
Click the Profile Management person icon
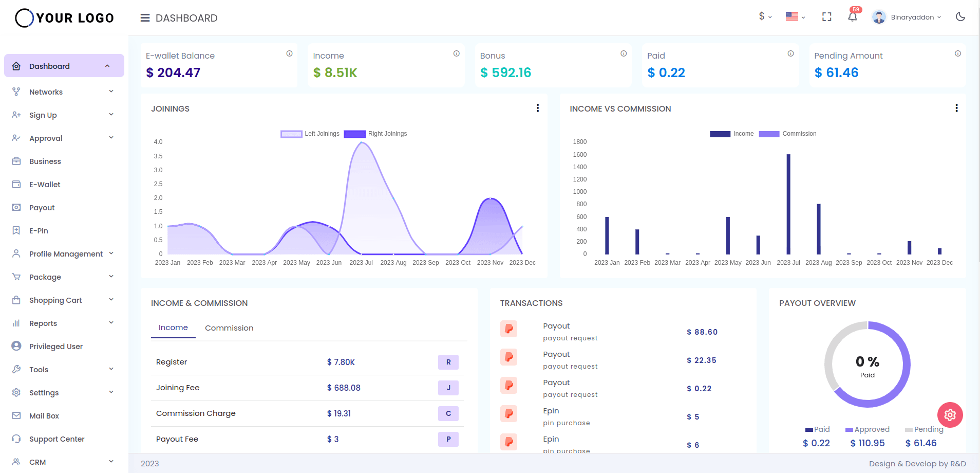coord(16,253)
